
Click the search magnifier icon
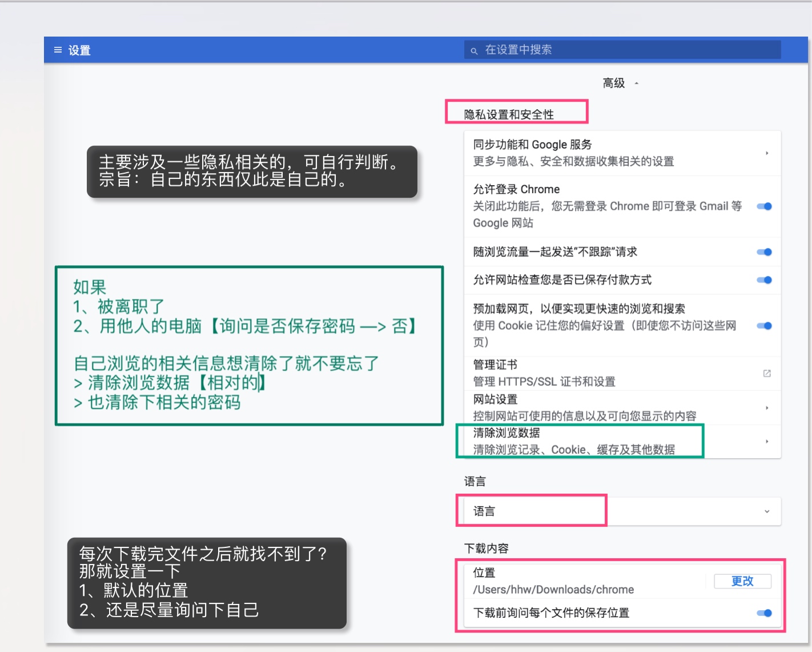(x=474, y=51)
